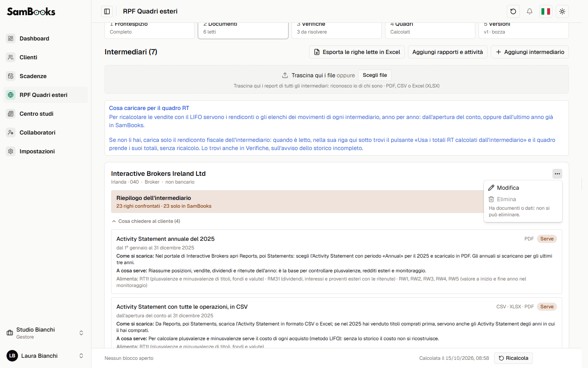Click 'Nessun blocco aperto' status text
The height and width of the screenshot is (368, 588).
[x=129, y=358]
